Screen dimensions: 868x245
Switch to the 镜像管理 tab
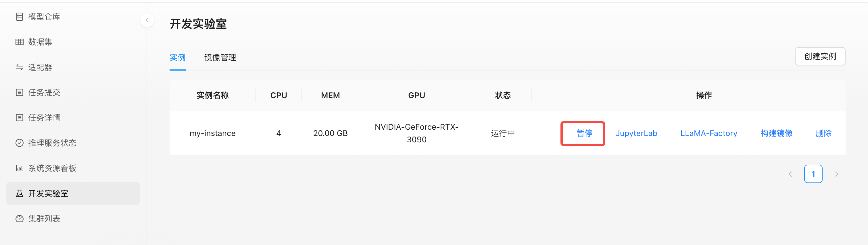pyautogui.click(x=220, y=58)
